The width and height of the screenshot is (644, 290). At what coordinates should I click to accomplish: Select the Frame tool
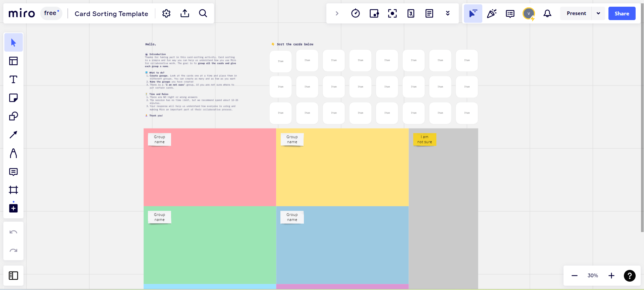(13, 190)
